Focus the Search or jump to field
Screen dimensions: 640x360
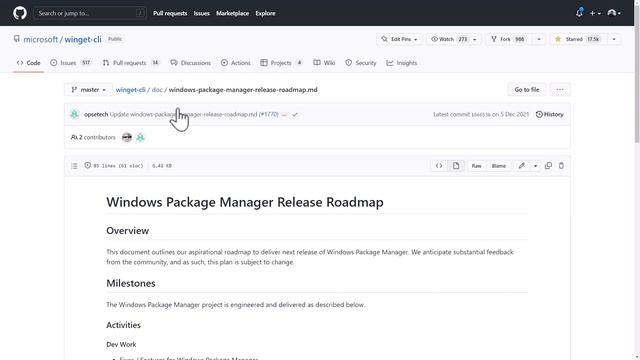coord(90,13)
